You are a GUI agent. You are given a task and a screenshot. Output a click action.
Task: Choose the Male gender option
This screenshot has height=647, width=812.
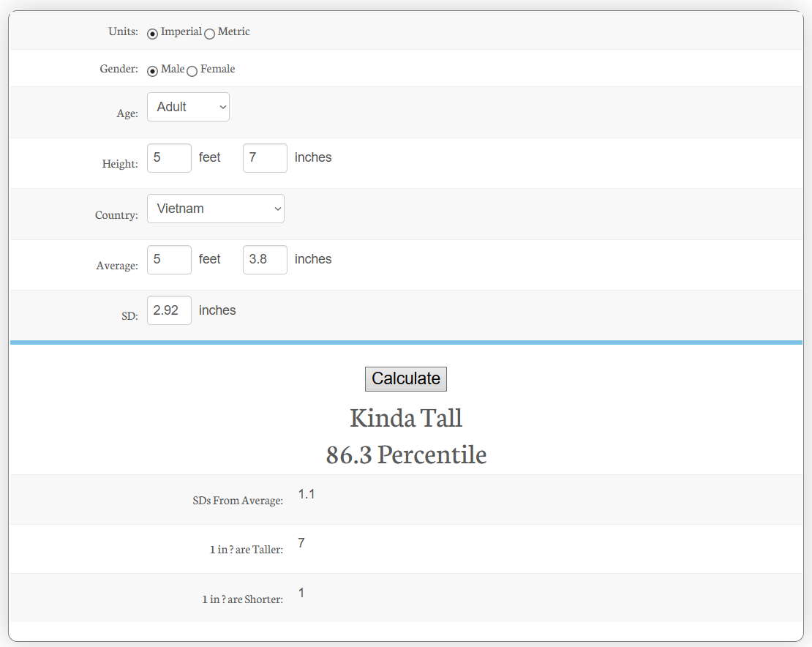[x=152, y=72]
